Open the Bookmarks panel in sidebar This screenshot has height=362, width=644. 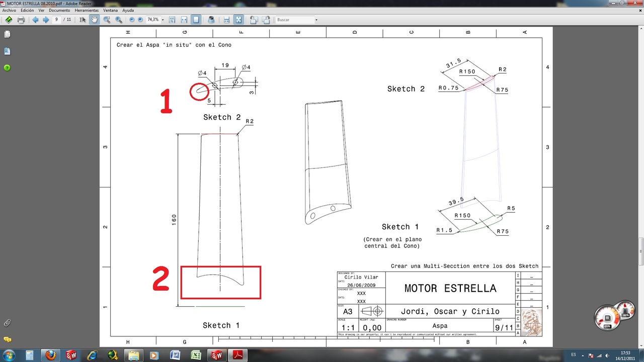click(x=7, y=51)
